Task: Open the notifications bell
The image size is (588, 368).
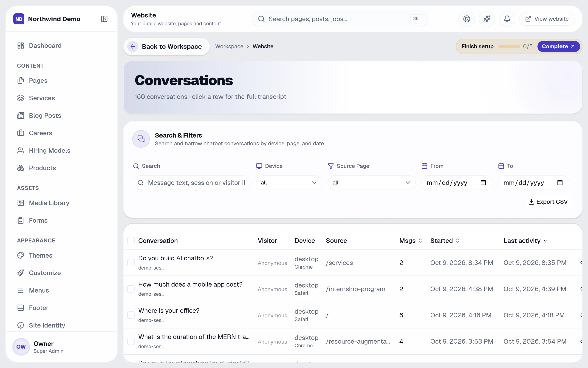Action: tap(507, 19)
